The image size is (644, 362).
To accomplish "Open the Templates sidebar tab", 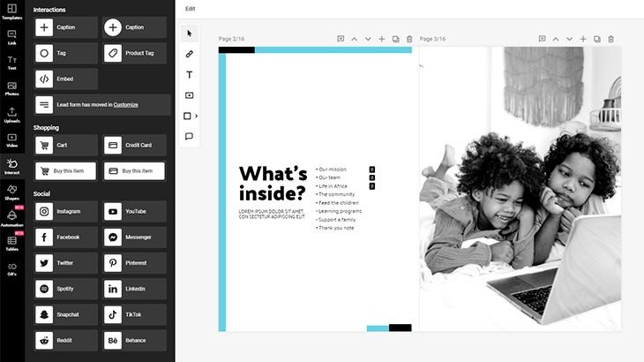I will 11,11.
